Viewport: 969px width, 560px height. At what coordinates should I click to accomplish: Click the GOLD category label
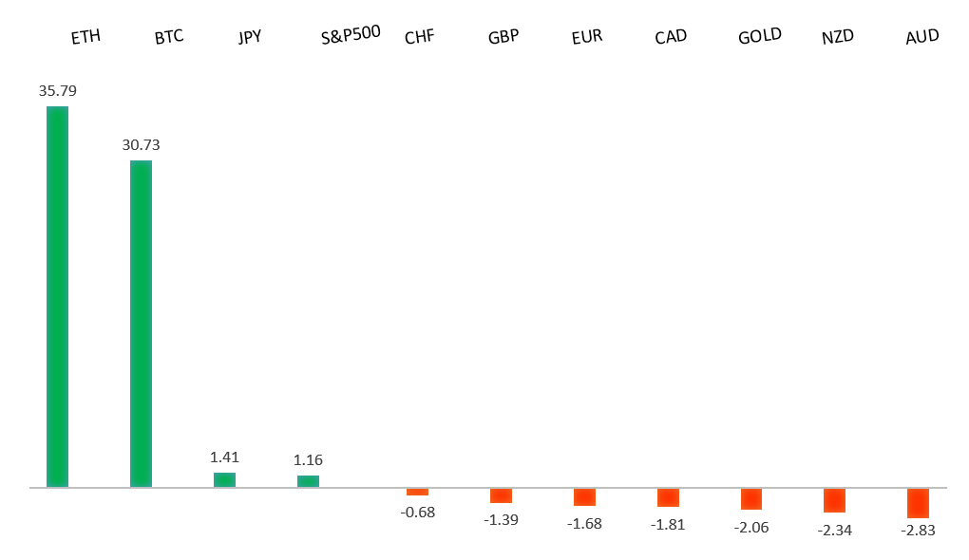pyautogui.click(x=760, y=36)
